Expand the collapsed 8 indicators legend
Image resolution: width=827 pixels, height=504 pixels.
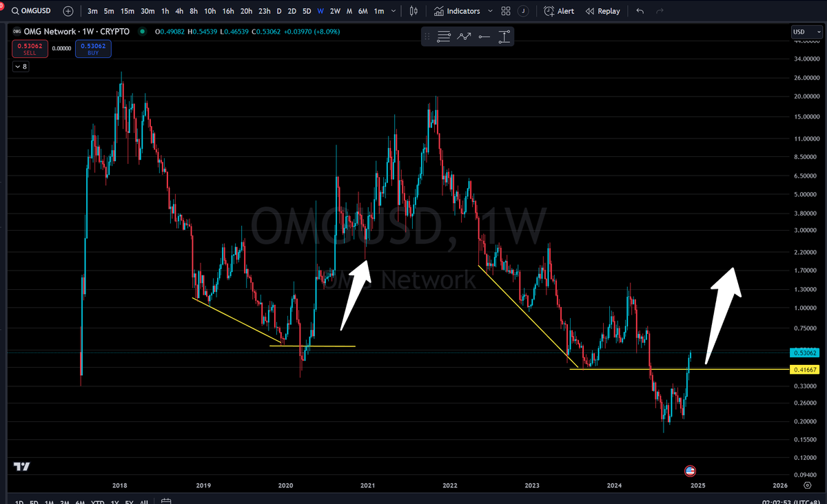click(x=21, y=67)
